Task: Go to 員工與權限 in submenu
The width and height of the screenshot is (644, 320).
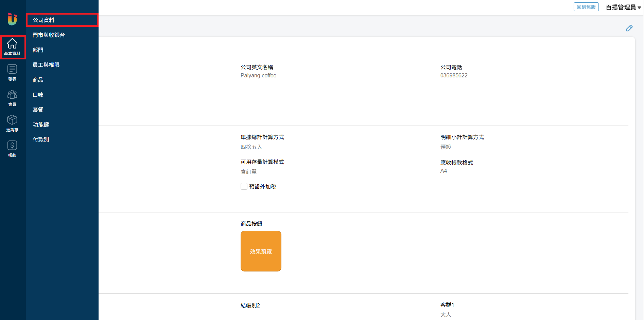Action: 46,65
